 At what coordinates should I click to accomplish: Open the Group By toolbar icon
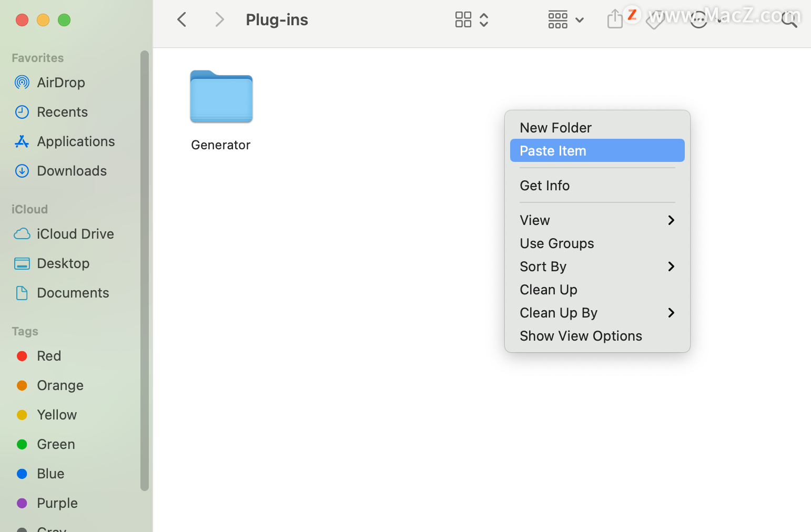point(558,20)
